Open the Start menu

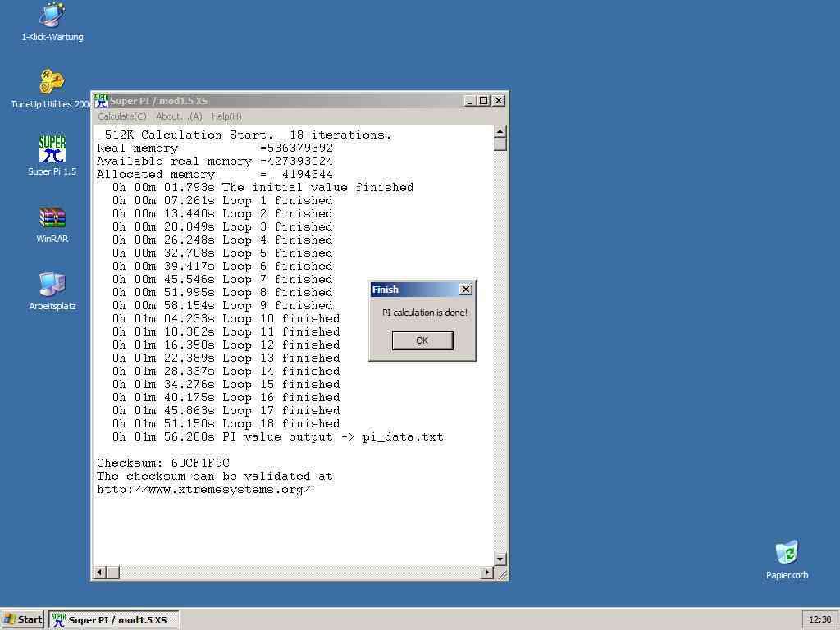[22, 620]
